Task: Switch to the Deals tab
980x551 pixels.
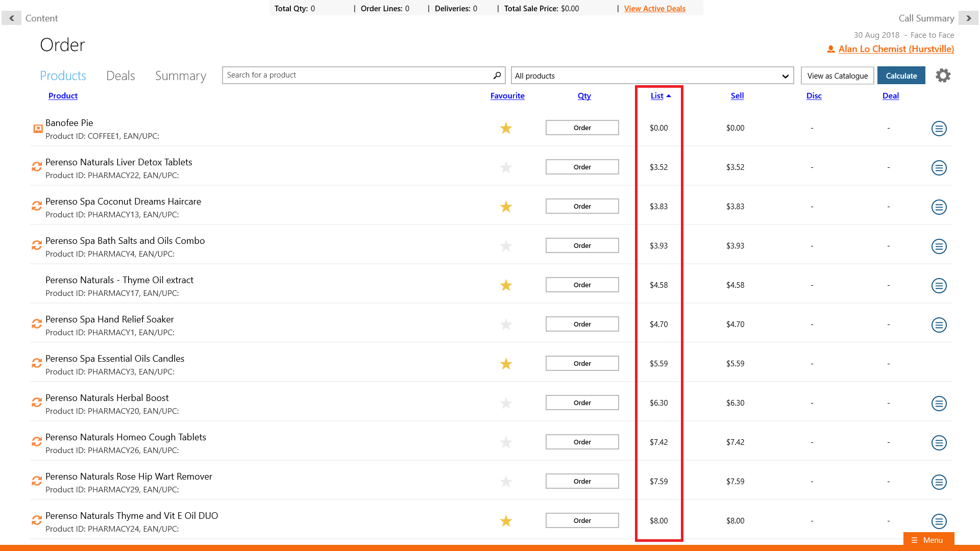Action: point(120,76)
